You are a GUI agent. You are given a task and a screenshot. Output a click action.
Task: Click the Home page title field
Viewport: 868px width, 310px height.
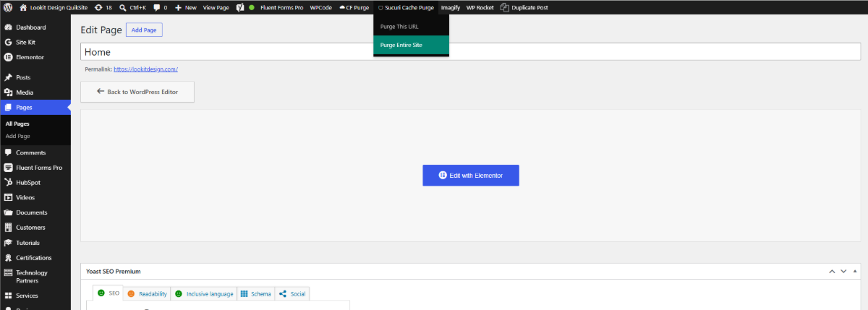470,52
